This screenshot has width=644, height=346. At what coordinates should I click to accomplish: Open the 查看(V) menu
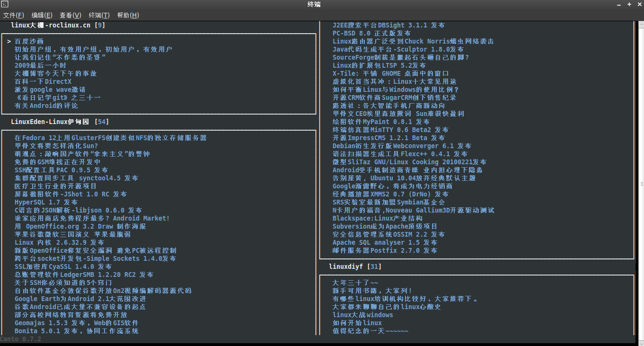point(71,15)
